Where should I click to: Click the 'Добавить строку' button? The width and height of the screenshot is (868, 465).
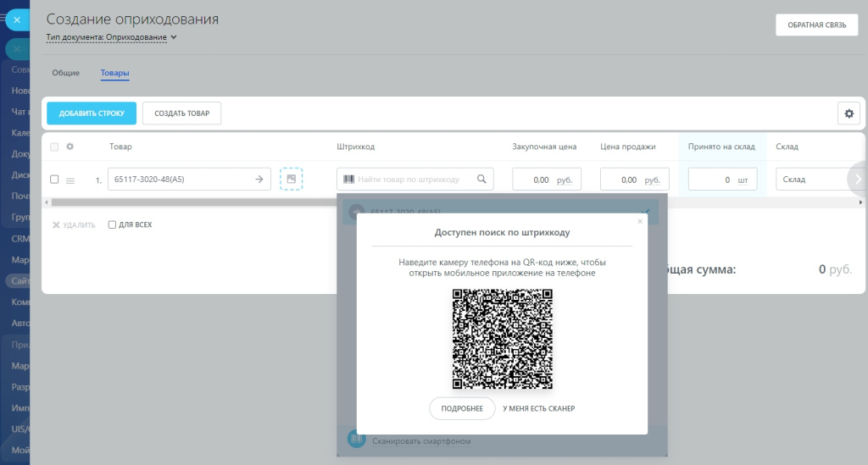tap(92, 113)
